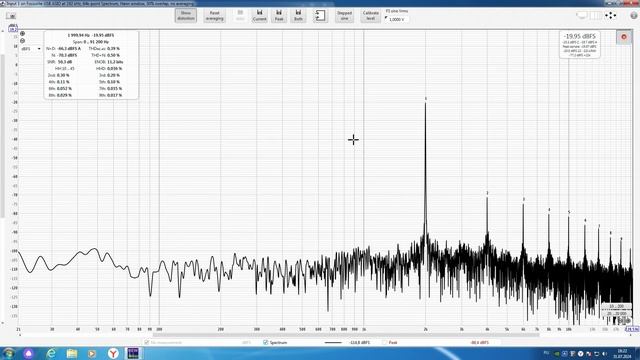
Task: Open media player taskbar icon
Action: 92,353
